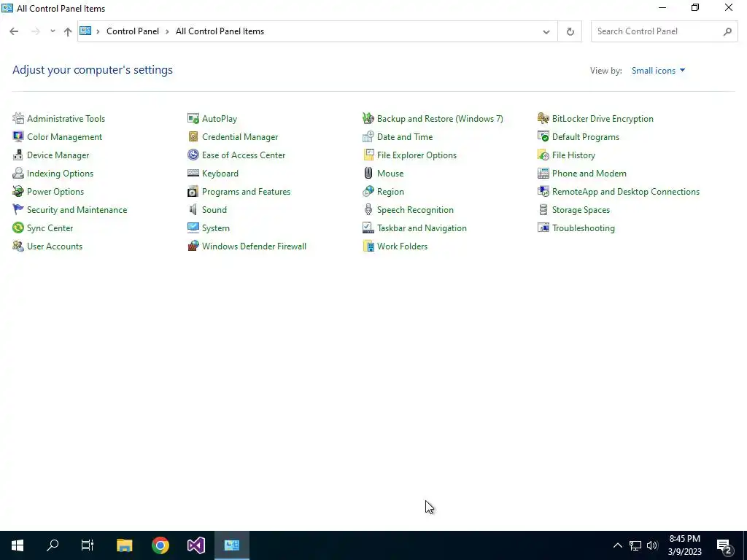The height and width of the screenshot is (560, 747).
Task: Launch Visual Studio from the taskbar
Action: (x=196, y=545)
